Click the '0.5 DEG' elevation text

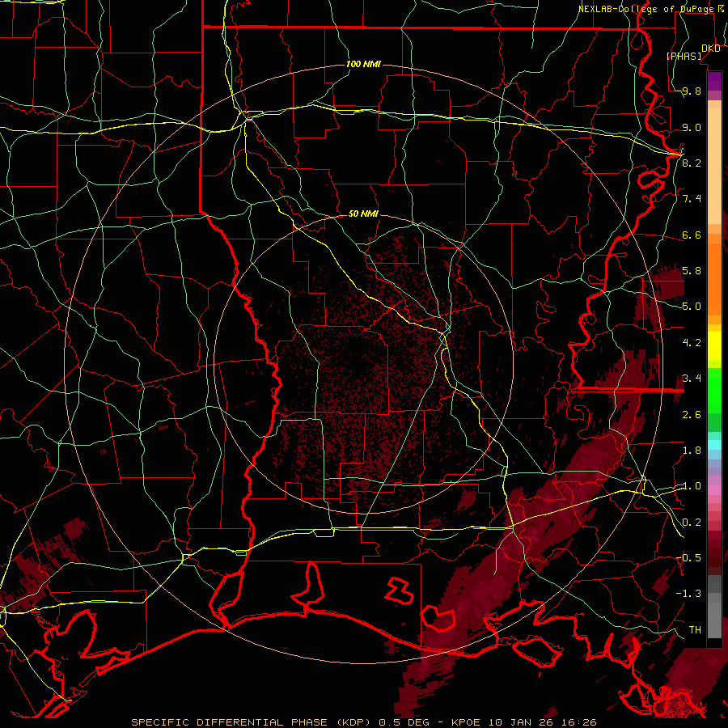coord(404,722)
